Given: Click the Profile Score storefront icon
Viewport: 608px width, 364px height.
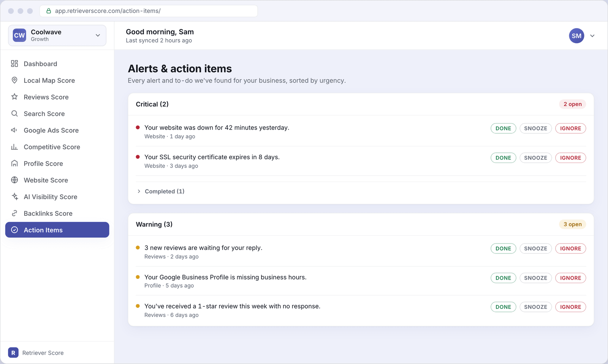Looking at the screenshot, I should (x=14, y=163).
